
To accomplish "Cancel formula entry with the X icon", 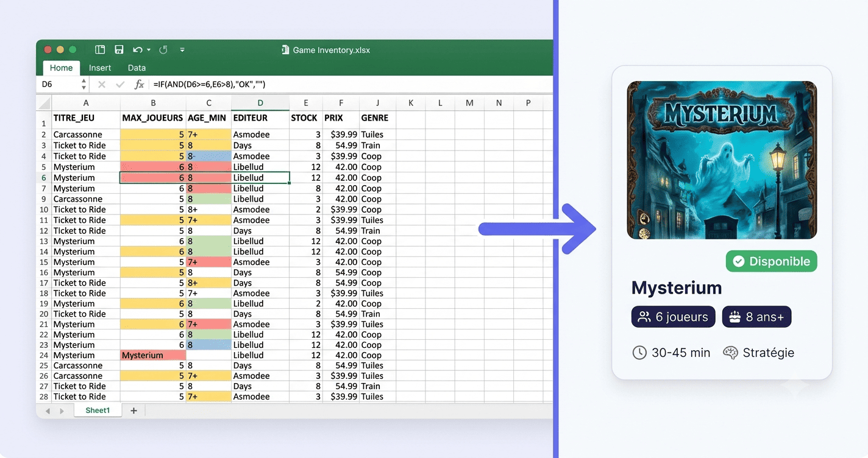I will point(102,85).
